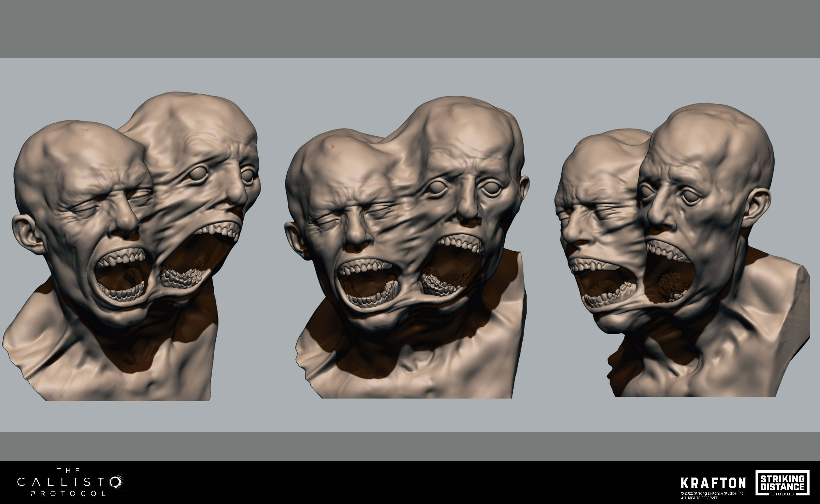This screenshot has width=820, height=504.
Task: Click the KRAFTON logo
Action: point(713,483)
